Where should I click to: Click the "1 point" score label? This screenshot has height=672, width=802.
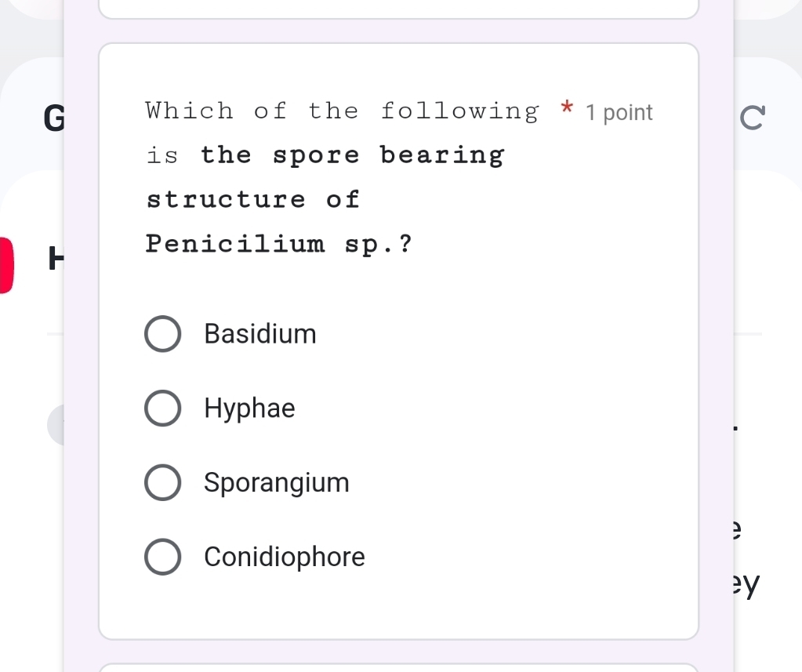tap(619, 113)
